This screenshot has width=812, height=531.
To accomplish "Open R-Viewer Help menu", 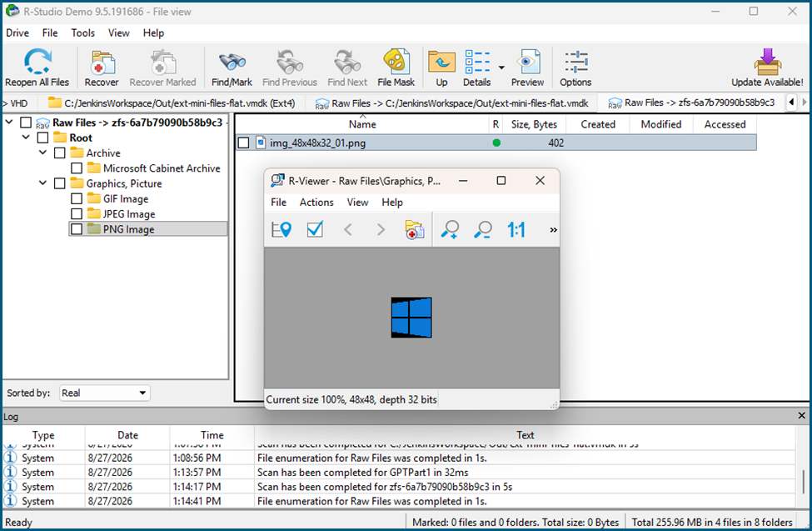I will coord(392,203).
